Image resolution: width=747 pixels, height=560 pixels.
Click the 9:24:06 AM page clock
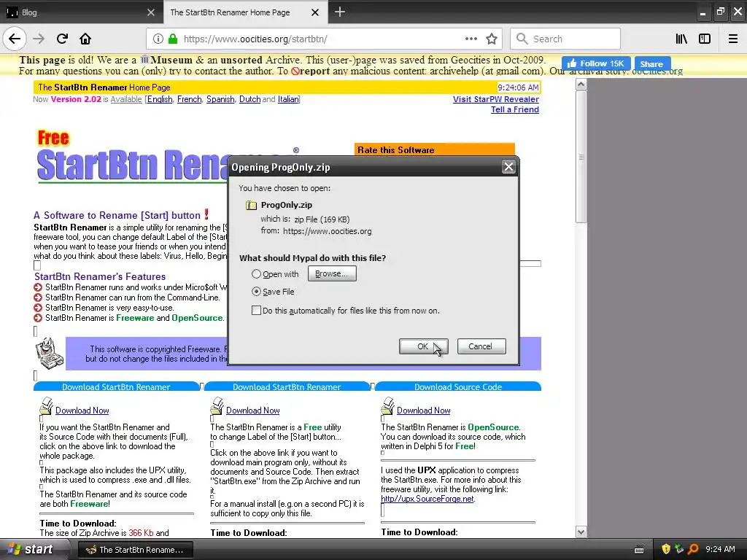(x=519, y=87)
